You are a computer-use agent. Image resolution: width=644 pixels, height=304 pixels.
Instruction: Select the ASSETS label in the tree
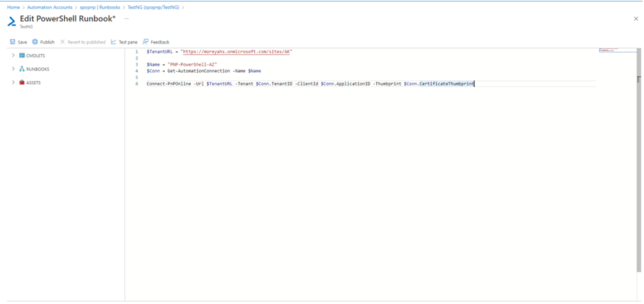click(x=34, y=83)
